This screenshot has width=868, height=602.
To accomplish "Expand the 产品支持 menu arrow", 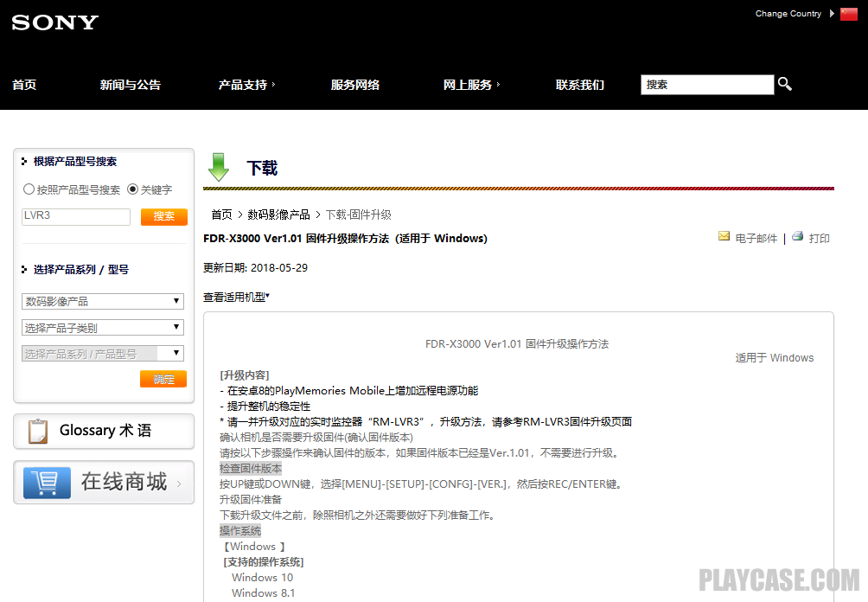I will tap(273, 84).
